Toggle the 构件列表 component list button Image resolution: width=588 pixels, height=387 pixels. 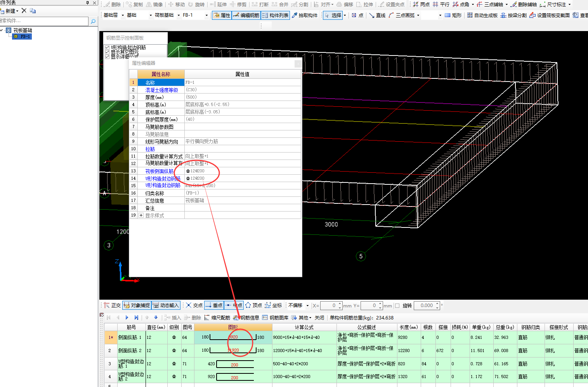pyautogui.click(x=276, y=15)
